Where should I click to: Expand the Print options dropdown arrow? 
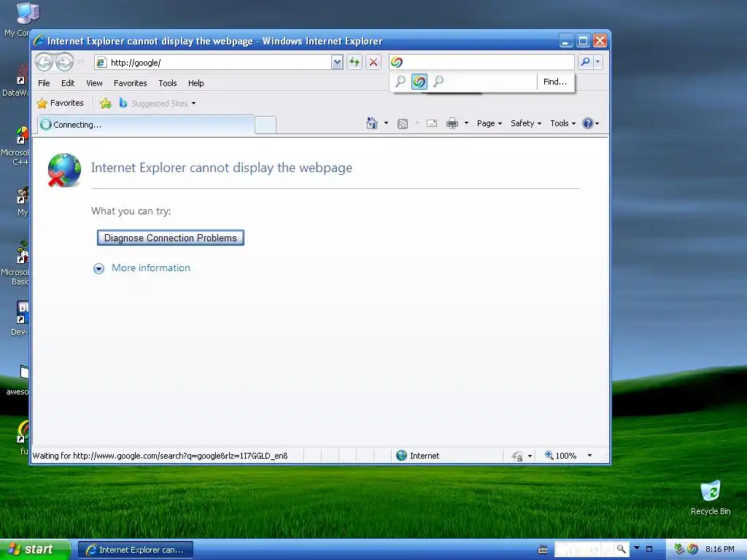466,123
